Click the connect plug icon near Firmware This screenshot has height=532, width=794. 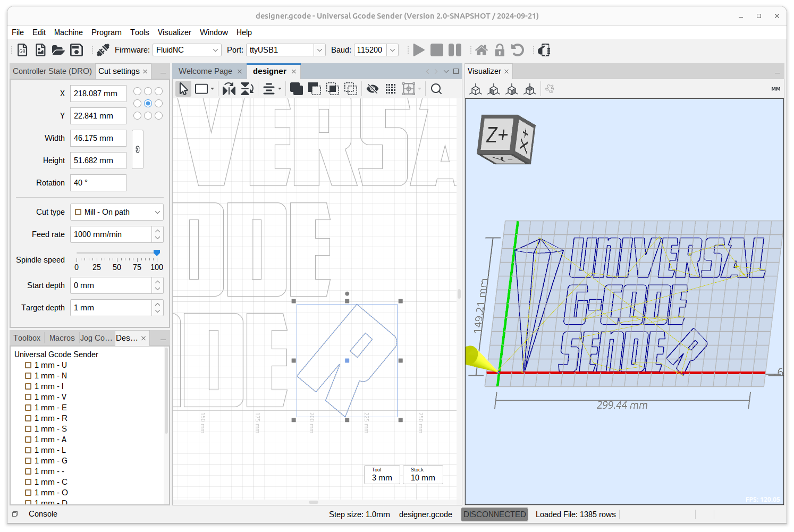(x=103, y=49)
